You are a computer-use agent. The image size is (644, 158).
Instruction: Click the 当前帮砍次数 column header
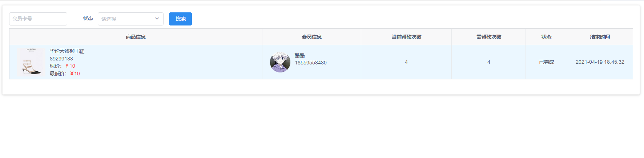point(406,37)
